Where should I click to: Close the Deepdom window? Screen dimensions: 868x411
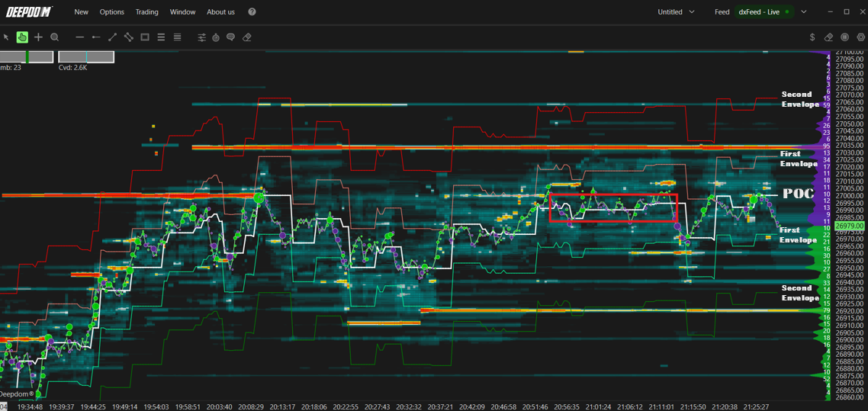863,11
